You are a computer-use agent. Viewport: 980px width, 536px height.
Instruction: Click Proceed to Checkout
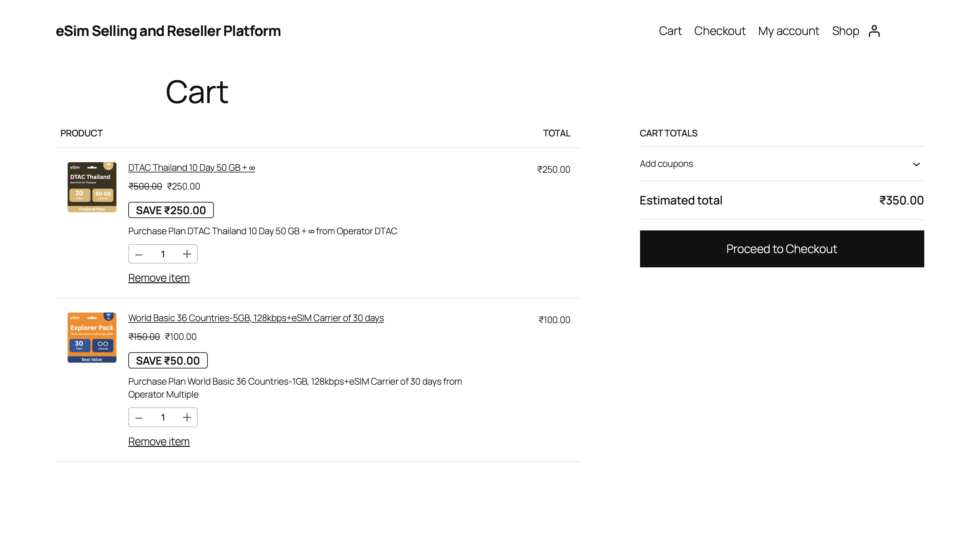click(781, 249)
